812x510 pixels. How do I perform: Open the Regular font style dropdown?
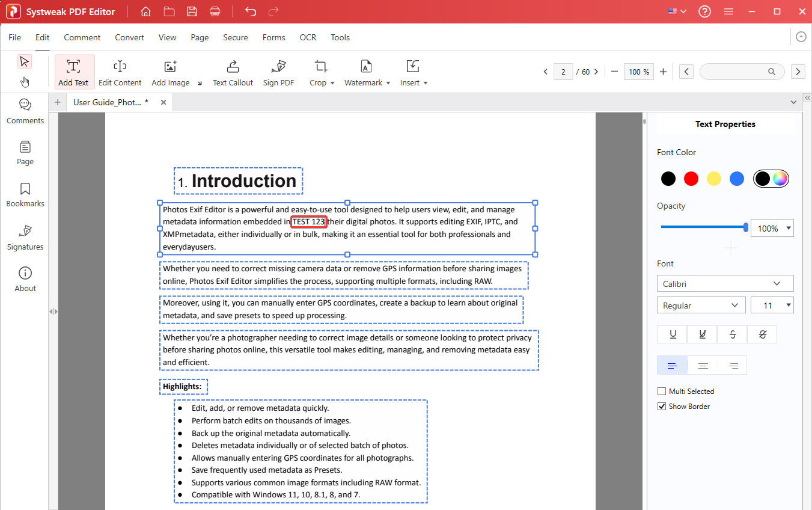[701, 305]
